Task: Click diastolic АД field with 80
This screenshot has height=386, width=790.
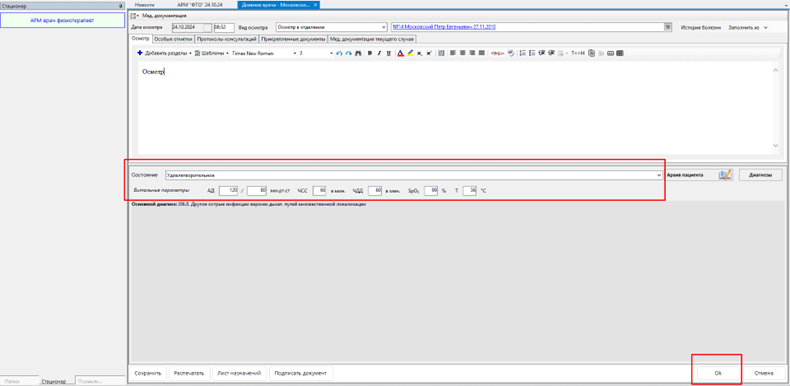Action: [x=257, y=191]
